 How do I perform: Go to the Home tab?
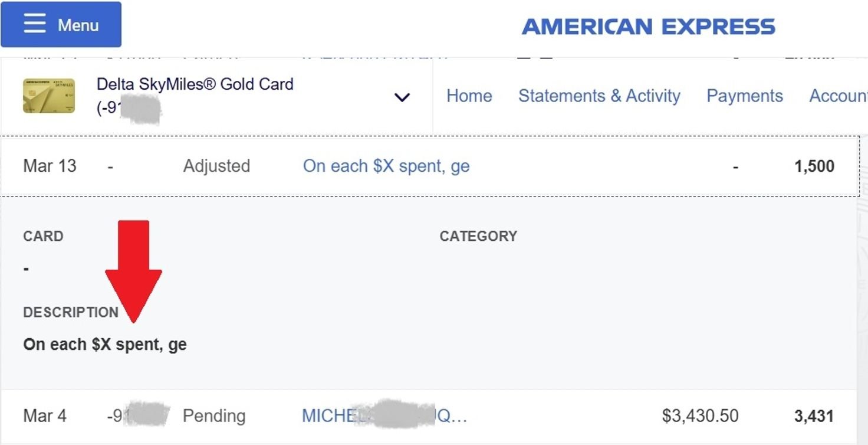pyautogui.click(x=469, y=96)
